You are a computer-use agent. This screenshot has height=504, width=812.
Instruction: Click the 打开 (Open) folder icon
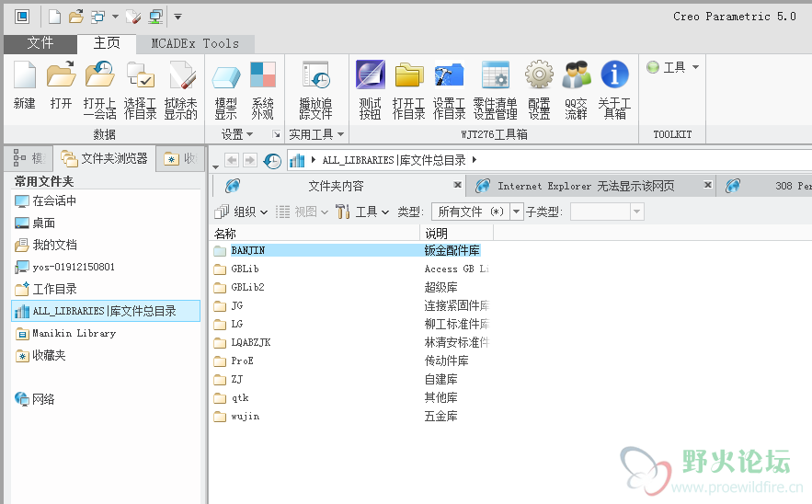tap(61, 75)
